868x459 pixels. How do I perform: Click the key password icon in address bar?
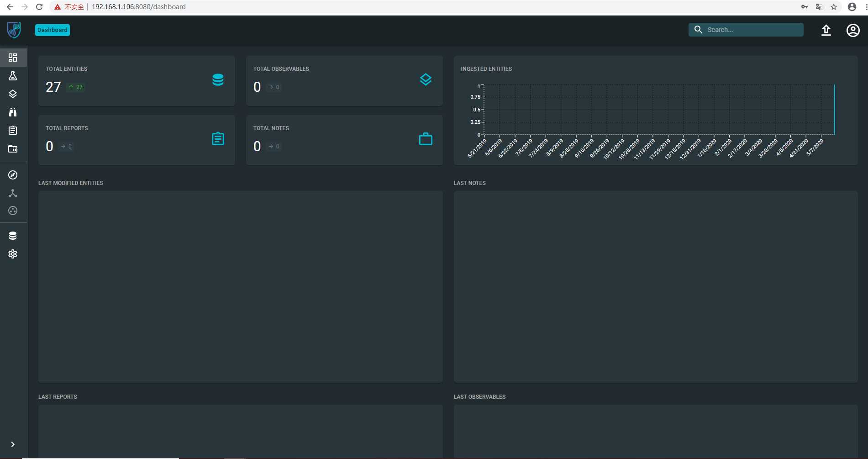click(805, 7)
